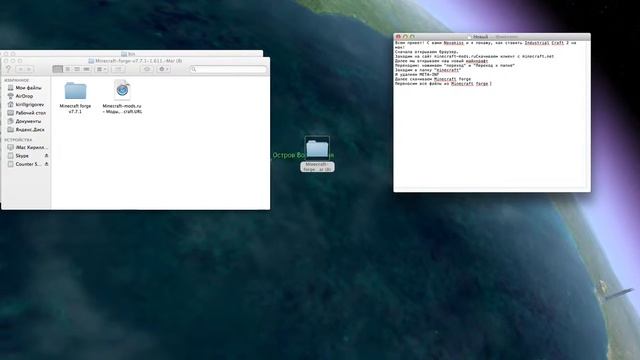Click the Minecraft-forge Finder window title

click(x=135, y=61)
